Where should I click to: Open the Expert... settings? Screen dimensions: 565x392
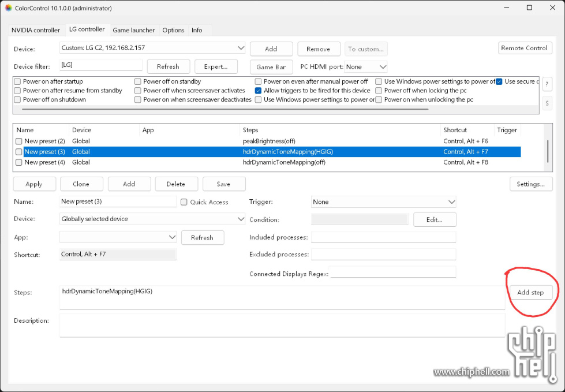pos(216,66)
